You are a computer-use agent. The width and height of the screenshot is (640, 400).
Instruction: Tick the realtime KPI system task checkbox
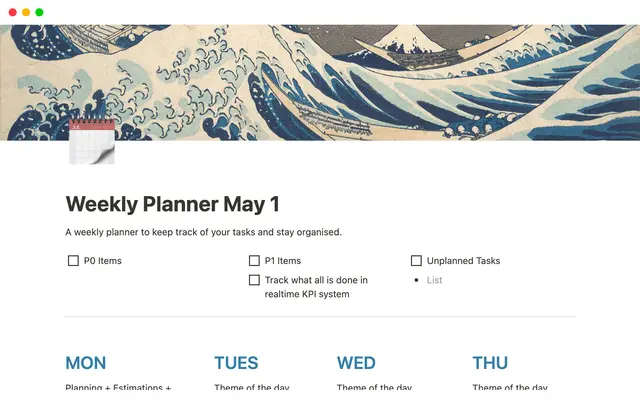coord(255,281)
